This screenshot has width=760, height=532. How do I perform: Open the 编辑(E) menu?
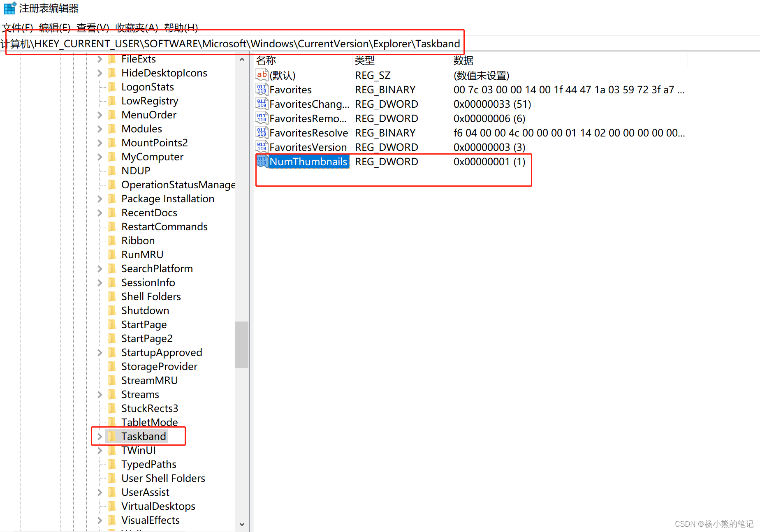pos(55,28)
